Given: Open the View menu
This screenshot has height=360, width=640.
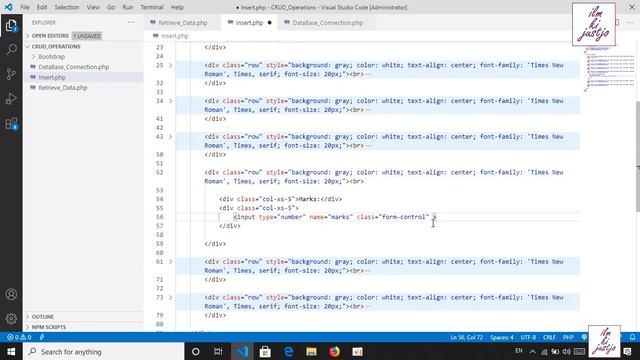Looking at the screenshot, I should tap(93, 7).
